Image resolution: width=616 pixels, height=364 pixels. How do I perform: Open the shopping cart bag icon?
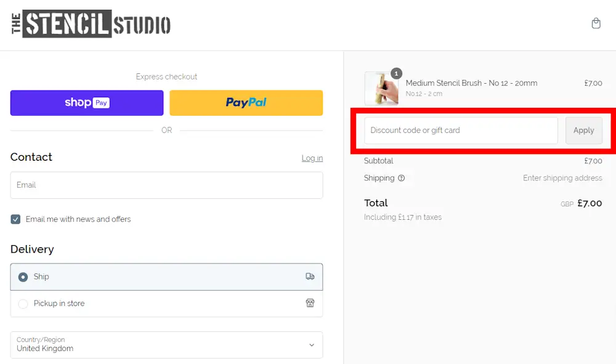[596, 23]
